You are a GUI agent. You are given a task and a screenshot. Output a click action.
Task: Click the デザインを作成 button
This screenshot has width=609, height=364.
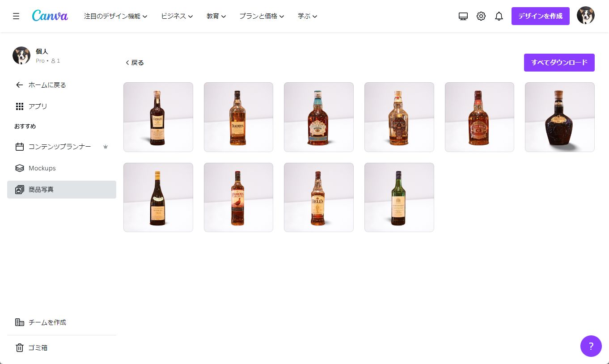[540, 16]
